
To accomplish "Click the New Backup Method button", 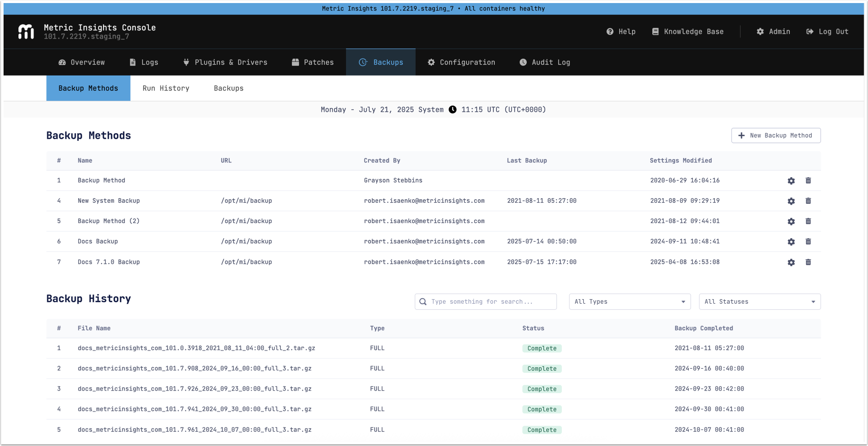I will pos(776,136).
